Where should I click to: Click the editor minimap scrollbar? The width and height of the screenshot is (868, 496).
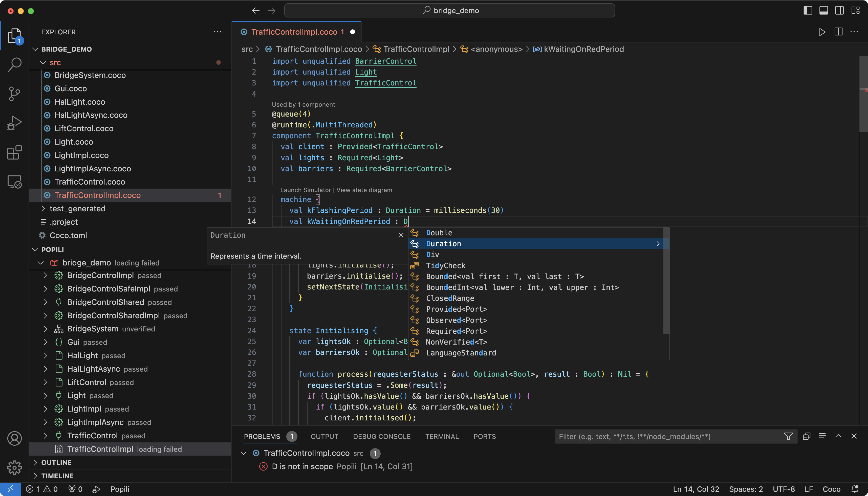click(863, 94)
